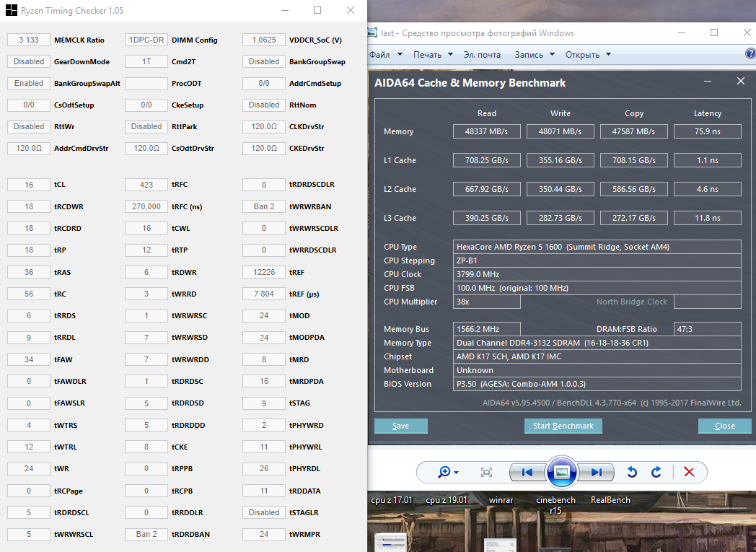756x552 pixels.
Task: Click the RealBench desktop label
Action: [610, 500]
